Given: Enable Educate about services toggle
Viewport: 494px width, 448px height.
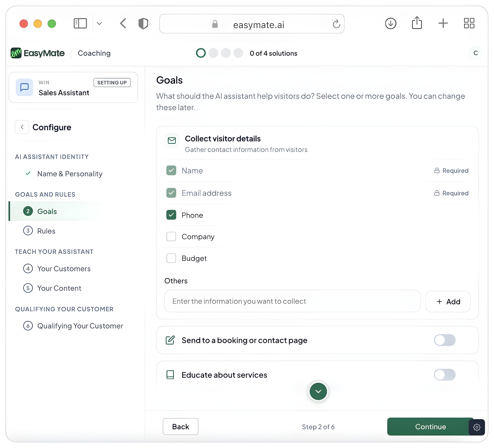Looking at the screenshot, I should pos(445,375).
